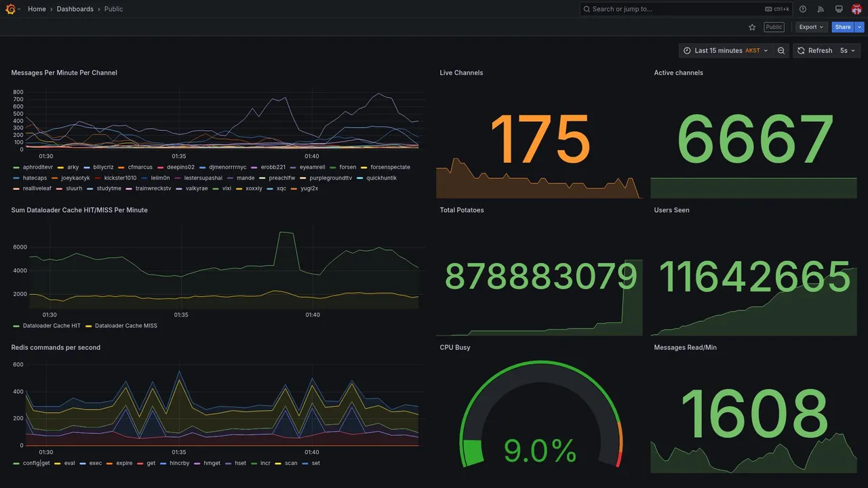
Task: Click Public in the breadcrumb
Action: tap(114, 9)
